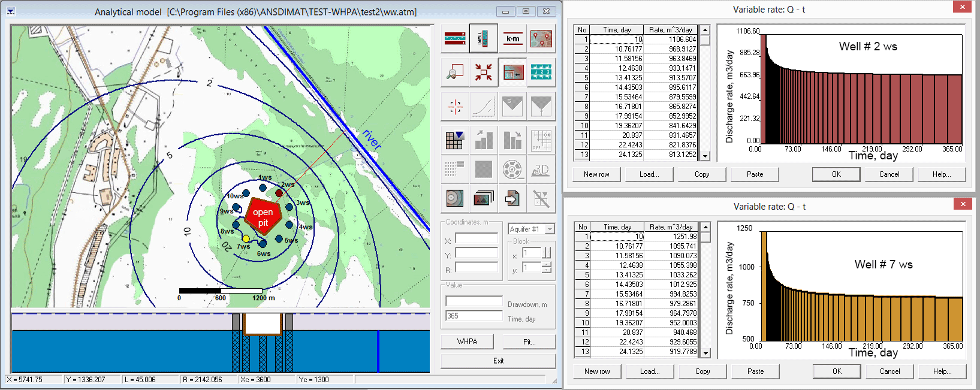This screenshot has height=390, width=980.
Task: Click the Exit button
Action: (x=498, y=361)
